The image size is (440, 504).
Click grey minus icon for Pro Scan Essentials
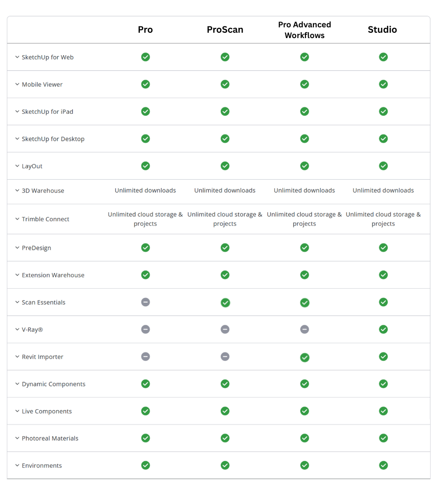coord(145,302)
